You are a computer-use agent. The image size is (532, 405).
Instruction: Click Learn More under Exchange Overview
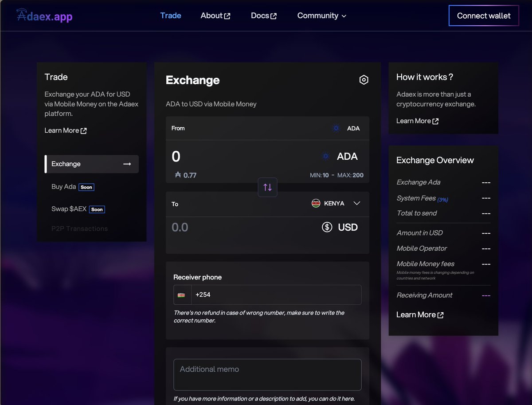point(420,315)
